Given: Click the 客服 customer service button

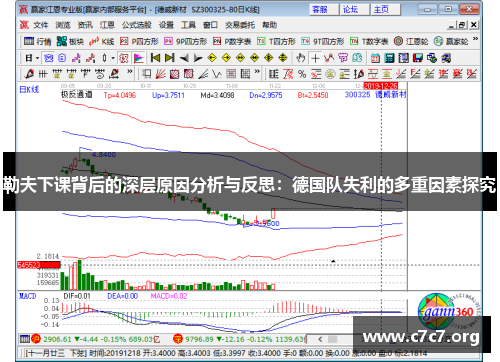Looking at the screenshot, I should point(324,10).
